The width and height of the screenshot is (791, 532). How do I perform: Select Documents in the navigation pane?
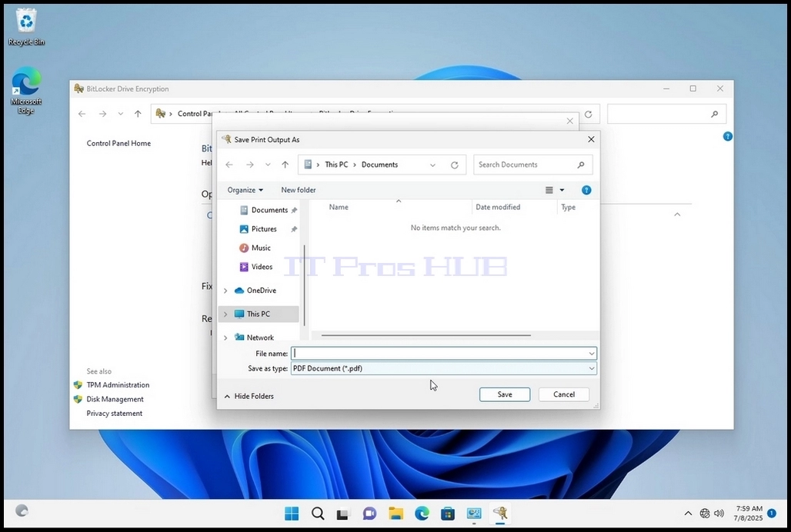pos(269,210)
